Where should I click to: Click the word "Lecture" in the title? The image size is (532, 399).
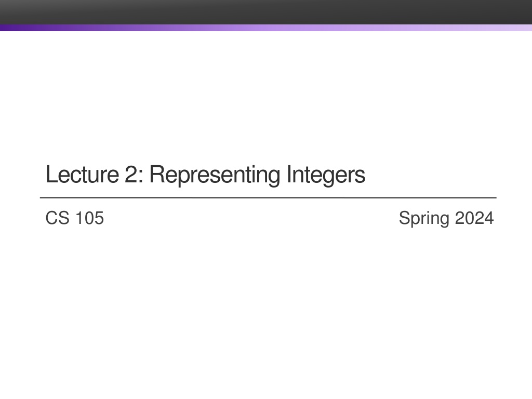[x=82, y=175]
